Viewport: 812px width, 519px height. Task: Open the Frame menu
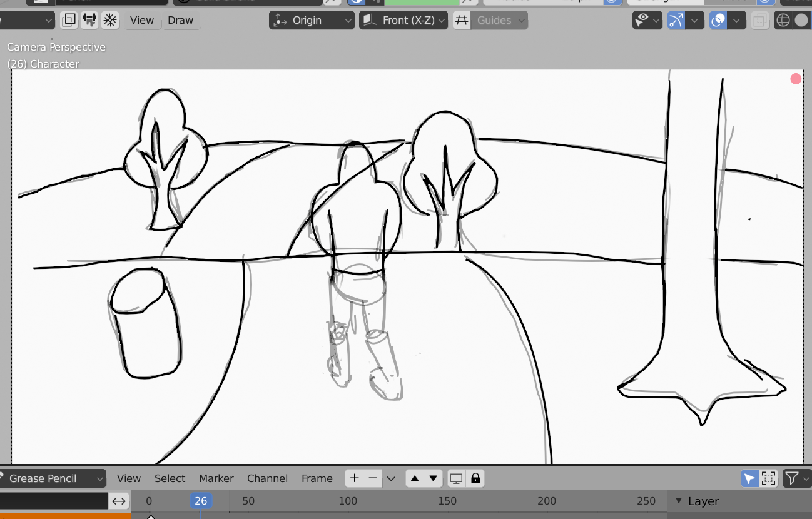[317, 478]
